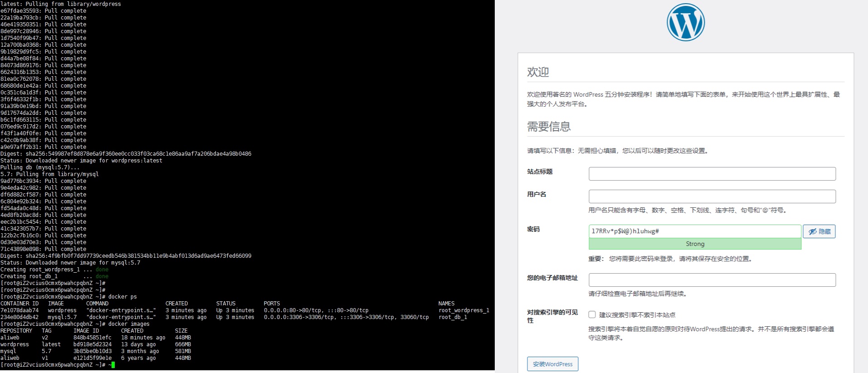Click the CONTAINER ID column header
The image size is (868, 373).
[20, 304]
